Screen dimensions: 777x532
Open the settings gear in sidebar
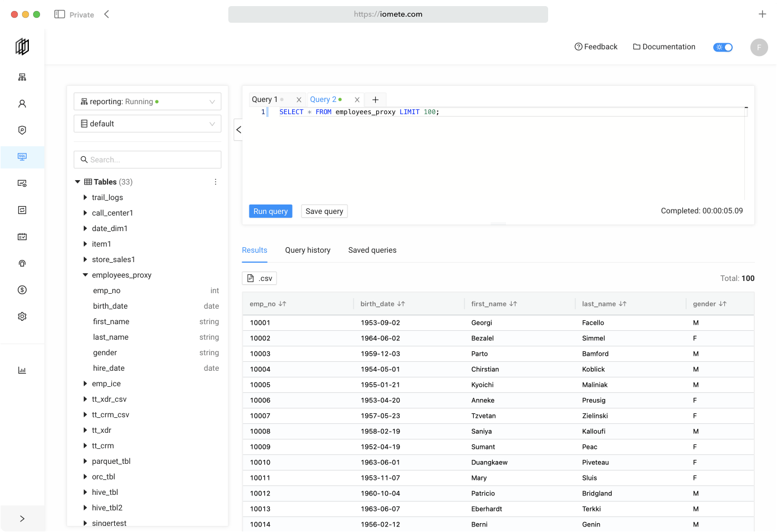(22, 316)
